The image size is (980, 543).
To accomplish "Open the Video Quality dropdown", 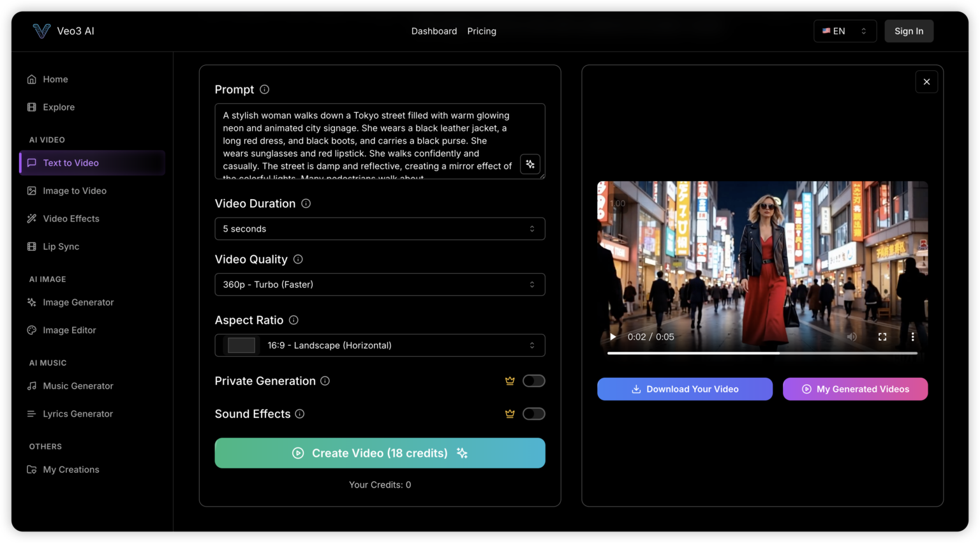I will point(380,284).
